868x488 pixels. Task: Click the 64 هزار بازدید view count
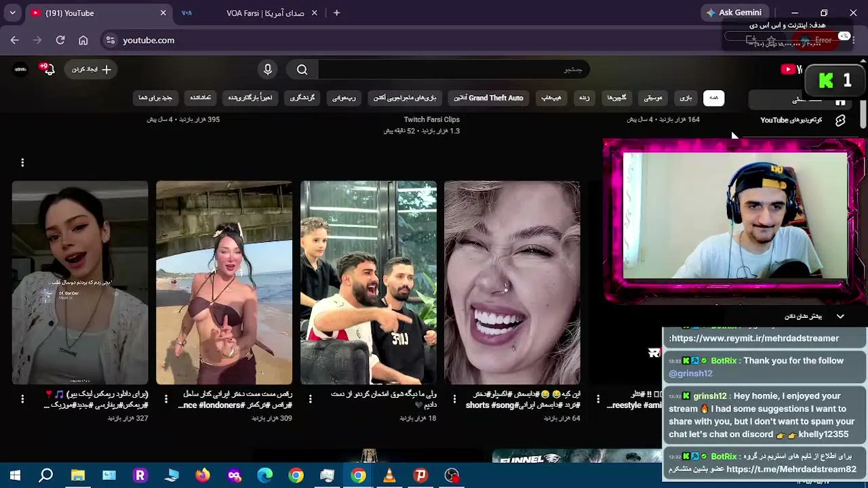(561, 418)
